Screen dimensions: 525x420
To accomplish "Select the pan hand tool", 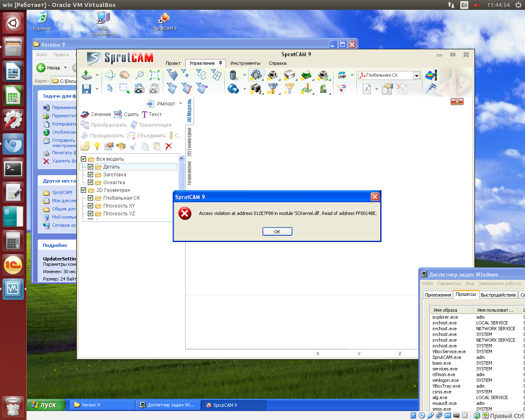I will 125,75.
